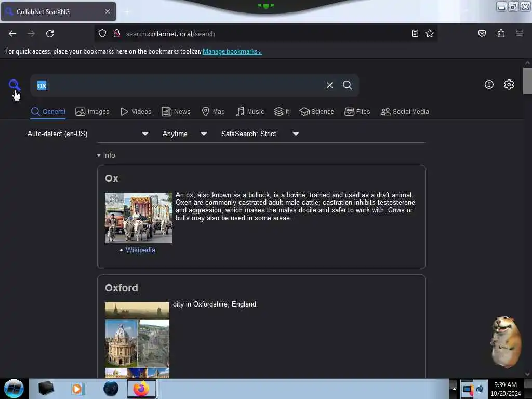Open the Firefox extensions icon
532x399 pixels.
coord(501,34)
